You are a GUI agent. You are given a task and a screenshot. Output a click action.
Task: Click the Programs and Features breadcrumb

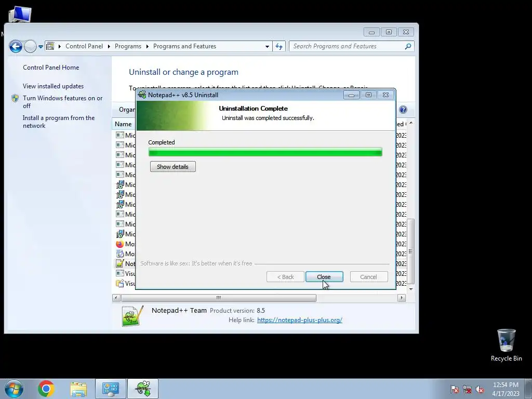click(x=184, y=46)
